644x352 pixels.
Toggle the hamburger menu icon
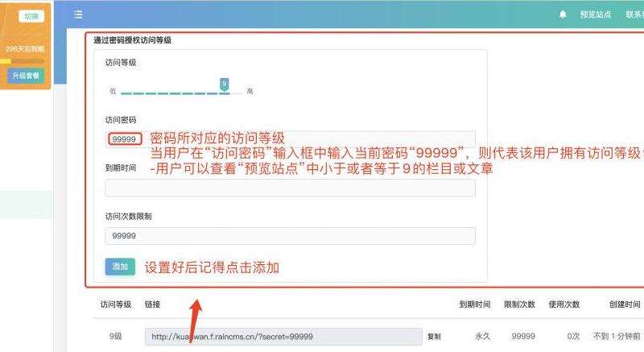78,14
